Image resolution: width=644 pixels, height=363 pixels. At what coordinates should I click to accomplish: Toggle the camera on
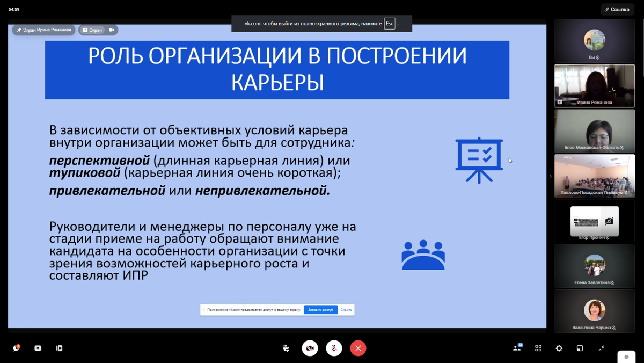[x=310, y=348]
